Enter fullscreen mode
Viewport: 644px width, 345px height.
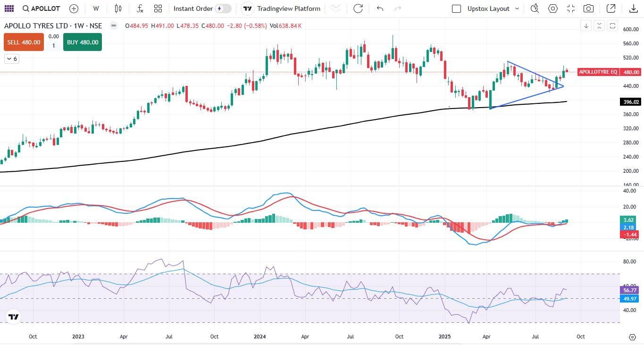(x=571, y=8)
